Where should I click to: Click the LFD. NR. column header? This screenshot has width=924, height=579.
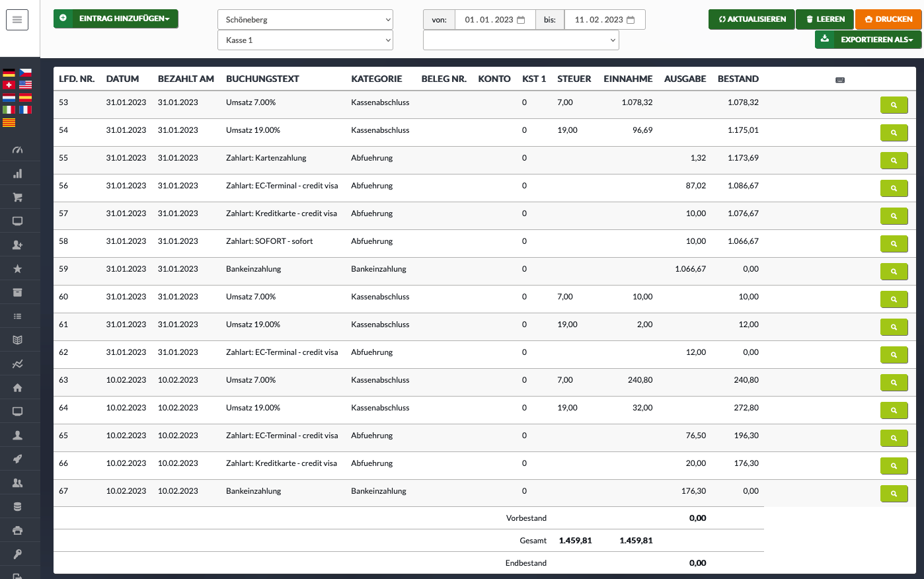pyautogui.click(x=77, y=79)
